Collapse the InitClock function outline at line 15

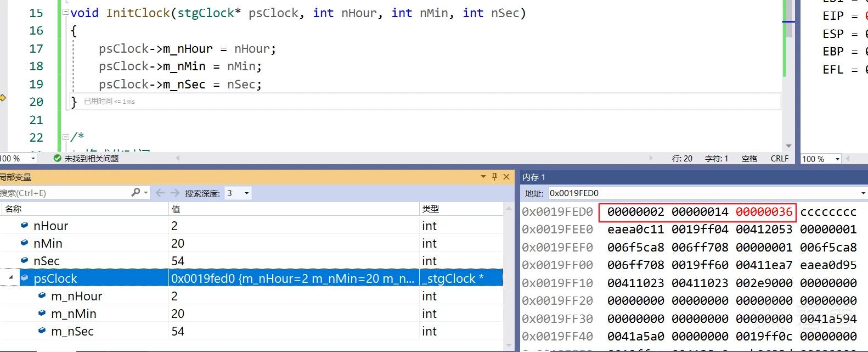coord(66,12)
